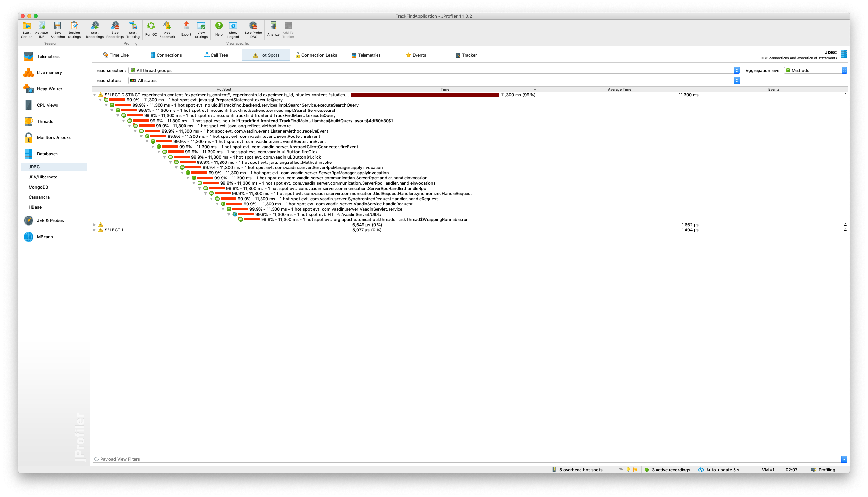This screenshot has width=868, height=497.
Task: Click the 3 active recordings indicator
Action: pyautogui.click(x=667, y=470)
